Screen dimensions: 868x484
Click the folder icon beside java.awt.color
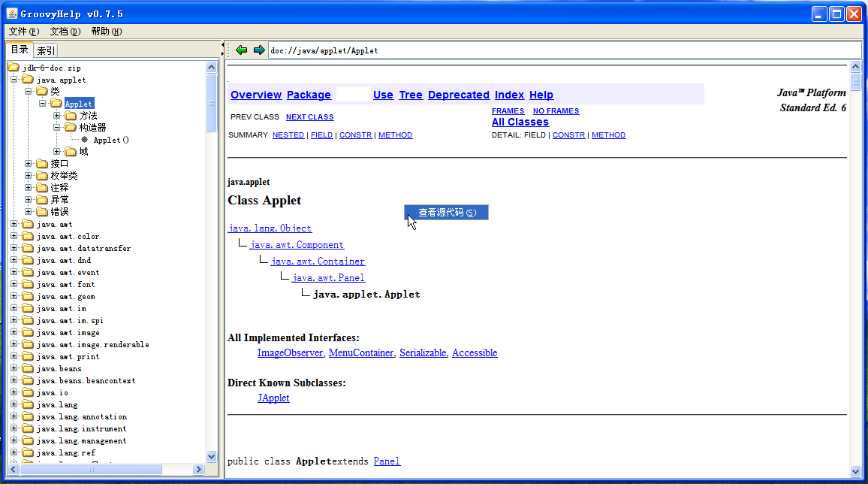point(28,236)
